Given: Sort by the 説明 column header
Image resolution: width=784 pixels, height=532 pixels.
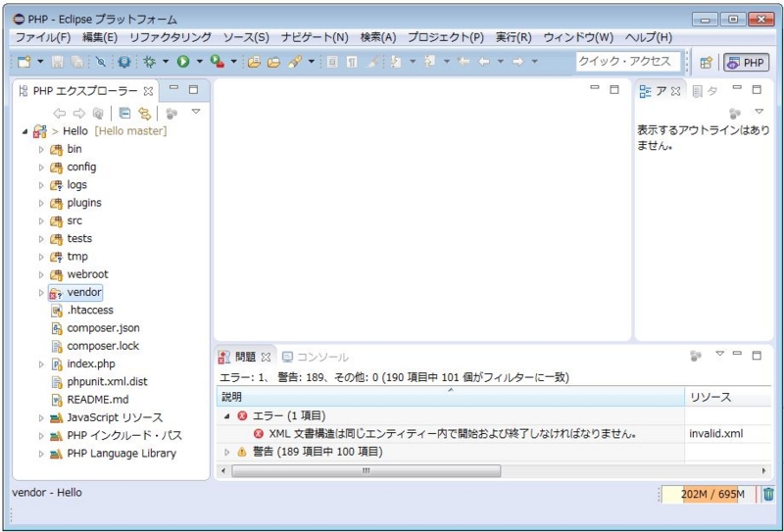Looking at the screenshot, I should pyautogui.click(x=451, y=397).
